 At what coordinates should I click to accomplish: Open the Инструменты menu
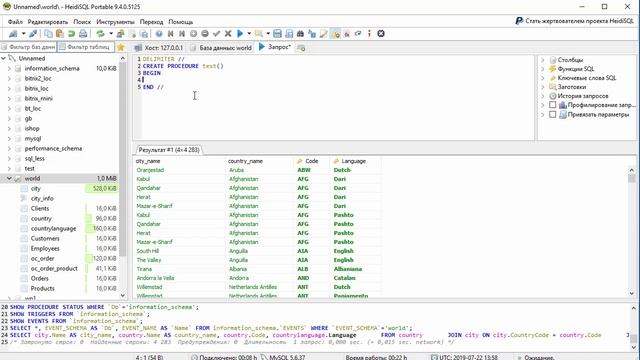(115, 22)
